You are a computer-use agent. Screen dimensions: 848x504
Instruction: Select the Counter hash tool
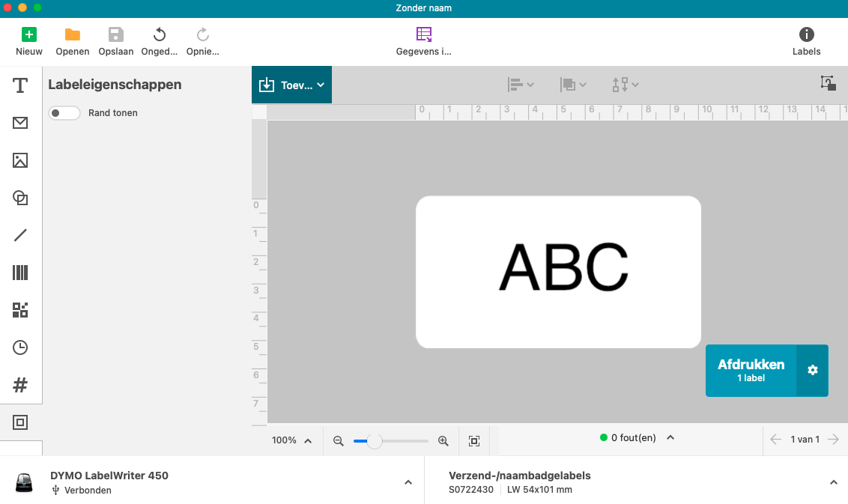pyautogui.click(x=20, y=385)
